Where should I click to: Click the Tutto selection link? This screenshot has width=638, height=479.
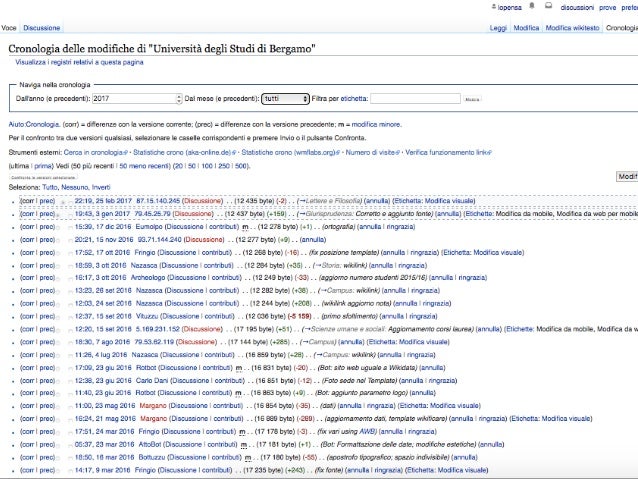click(50, 188)
